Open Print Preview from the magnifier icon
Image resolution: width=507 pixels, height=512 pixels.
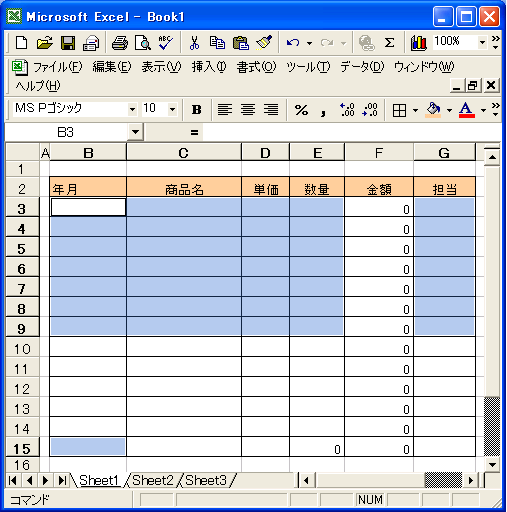point(143,43)
